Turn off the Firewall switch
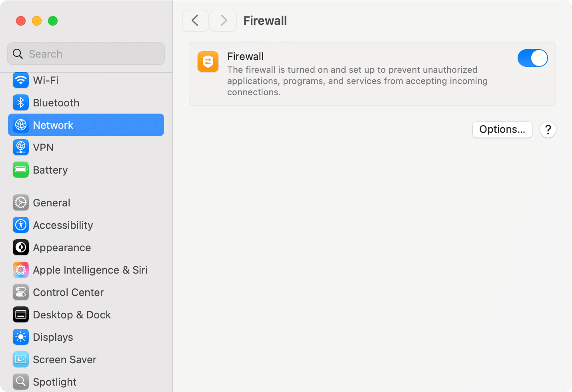The width and height of the screenshot is (572, 392). click(x=533, y=58)
